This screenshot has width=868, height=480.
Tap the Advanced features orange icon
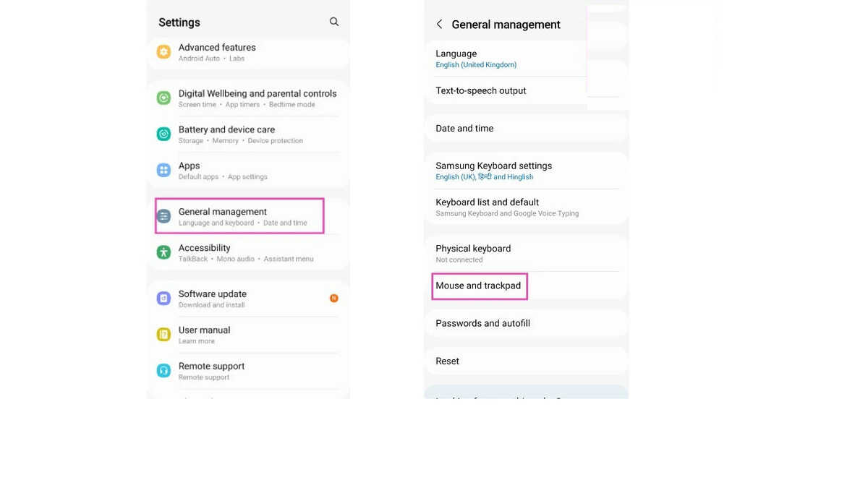164,52
